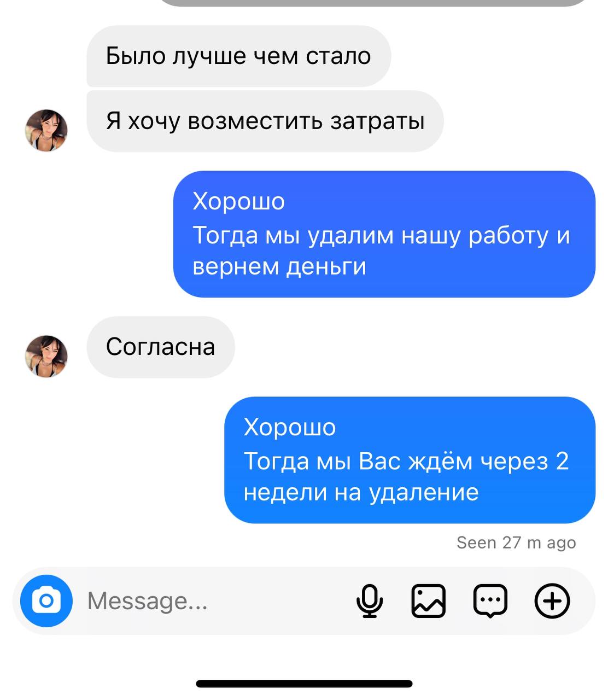Tap 'Хорошо' above 'Тогда мы Вас ждём'
The image size is (608, 700).
click(290, 427)
